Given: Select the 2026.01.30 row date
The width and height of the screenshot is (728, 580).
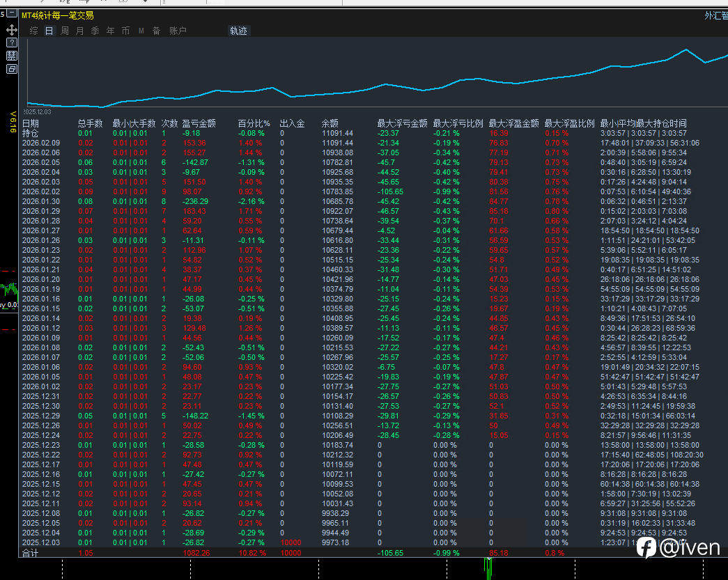Looking at the screenshot, I should point(40,201).
